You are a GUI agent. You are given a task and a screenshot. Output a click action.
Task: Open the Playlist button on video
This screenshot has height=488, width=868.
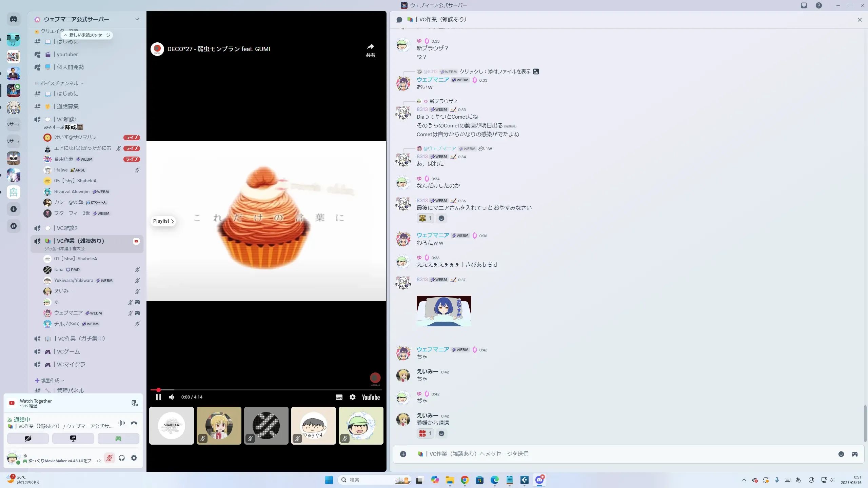163,221
